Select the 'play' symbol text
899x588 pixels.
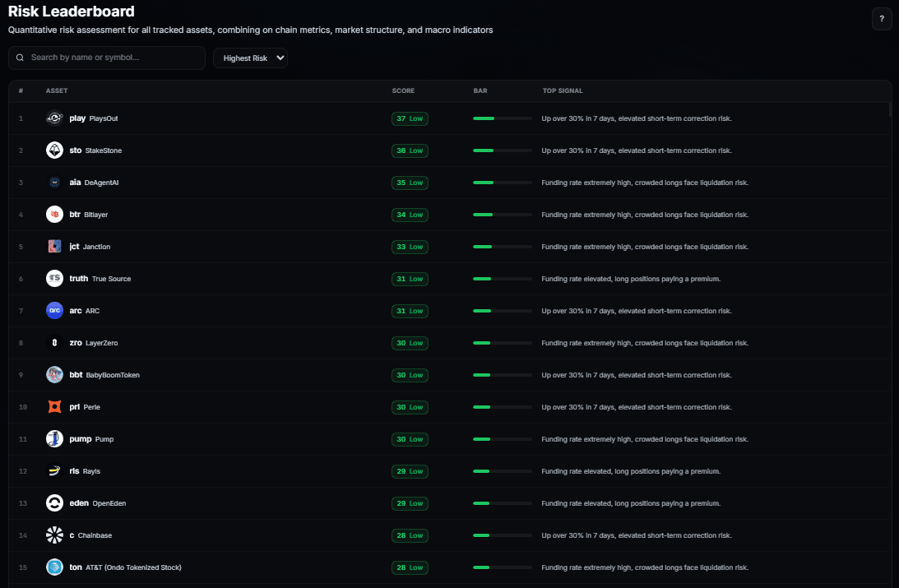[x=77, y=118]
